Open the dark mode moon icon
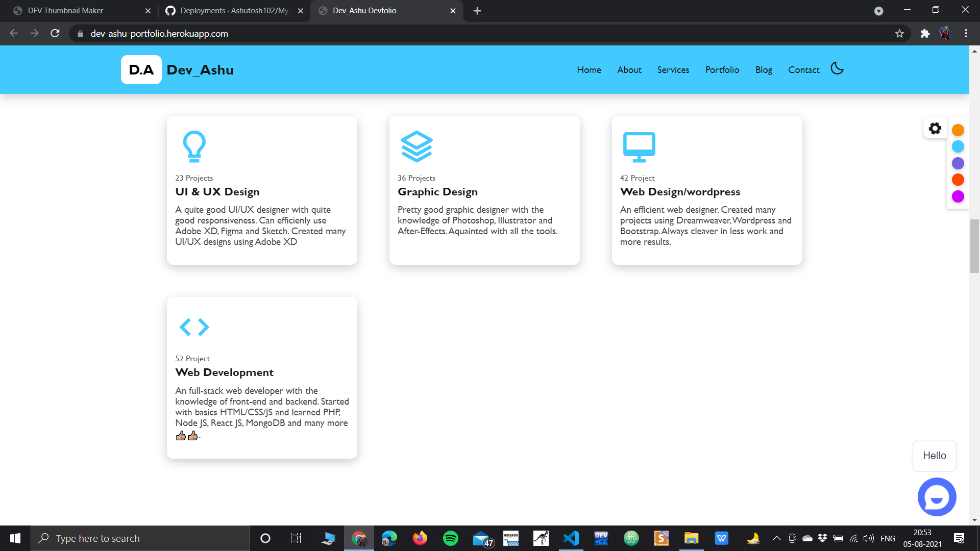Viewport: 980px width, 551px height. 837,68
